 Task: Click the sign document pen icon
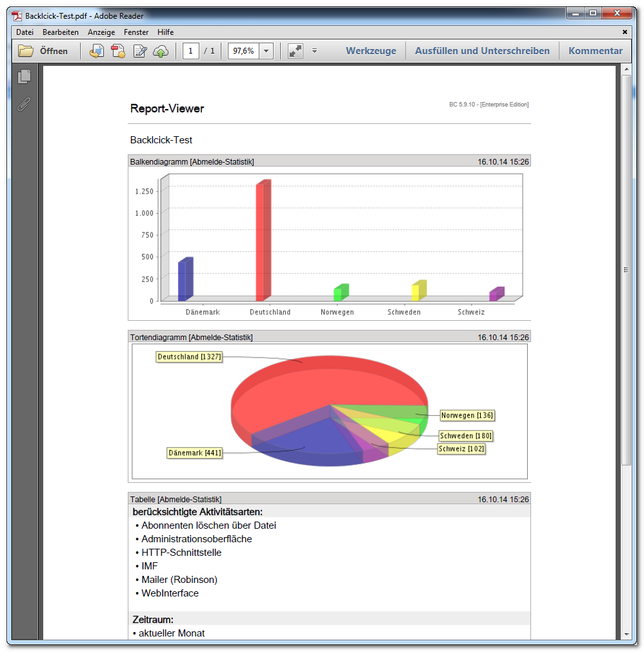pyautogui.click(x=139, y=51)
